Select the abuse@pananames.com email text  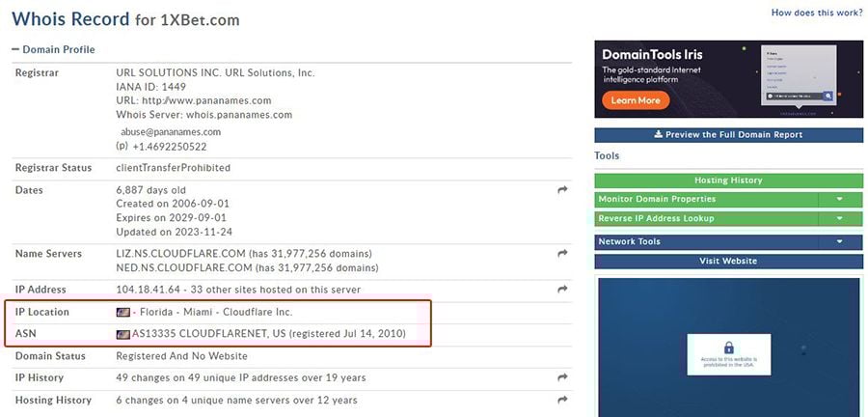pyautogui.click(x=171, y=132)
